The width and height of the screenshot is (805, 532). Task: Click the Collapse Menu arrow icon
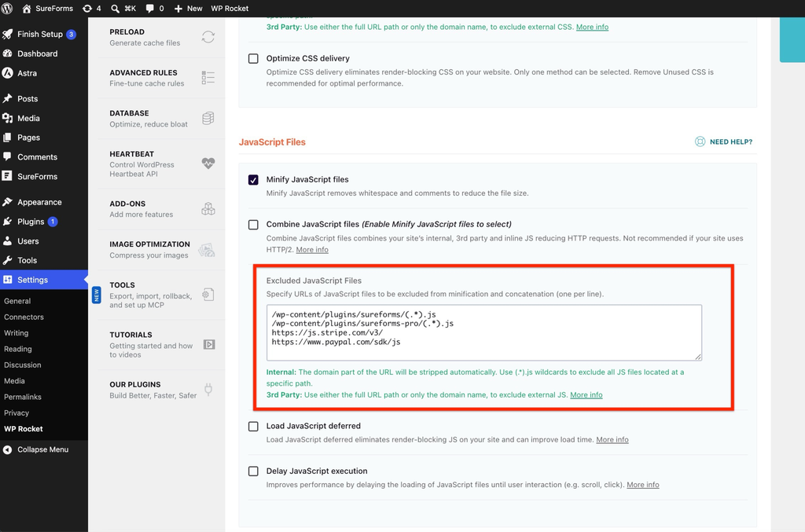(x=7, y=449)
